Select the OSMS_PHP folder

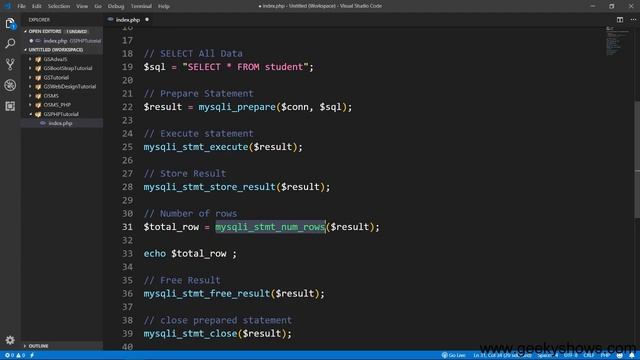coord(57,105)
